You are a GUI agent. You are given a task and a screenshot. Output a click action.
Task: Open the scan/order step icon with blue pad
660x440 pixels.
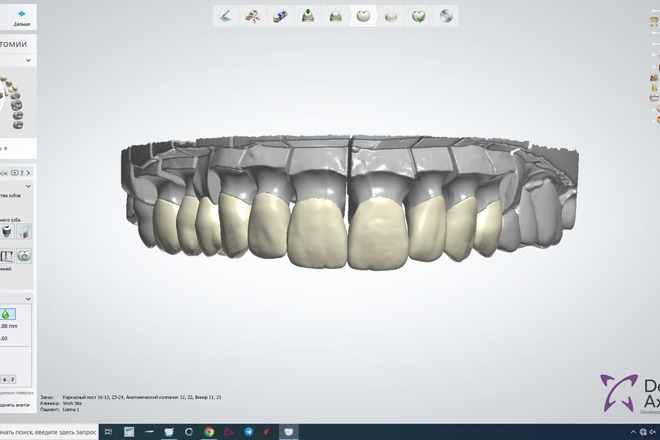coord(226,16)
